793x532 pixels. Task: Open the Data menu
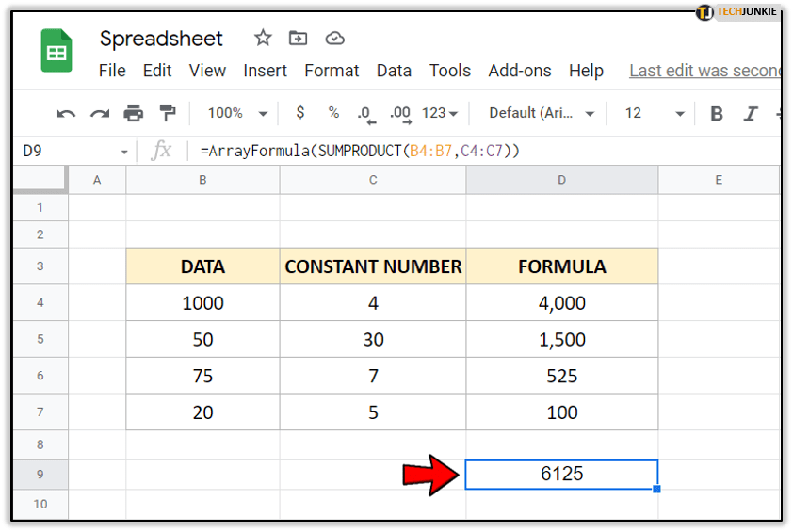coord(394,71)
